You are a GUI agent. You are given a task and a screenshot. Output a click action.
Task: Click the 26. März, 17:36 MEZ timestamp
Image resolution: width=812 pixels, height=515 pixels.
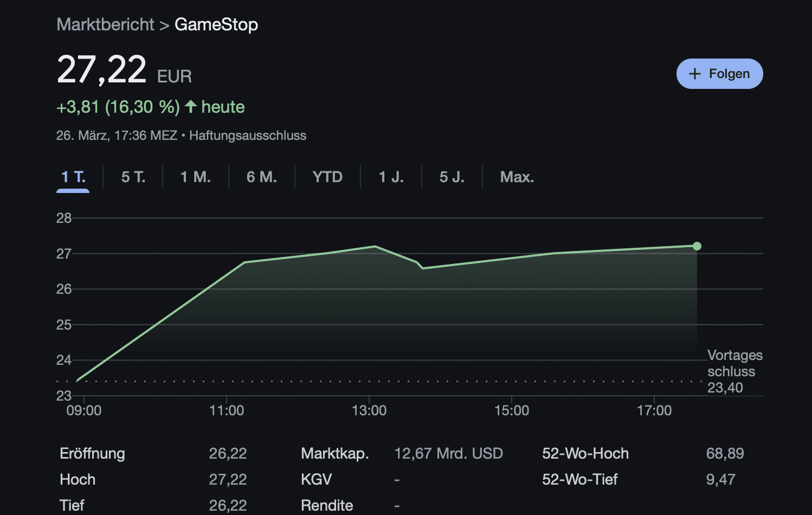pos(117,136)
